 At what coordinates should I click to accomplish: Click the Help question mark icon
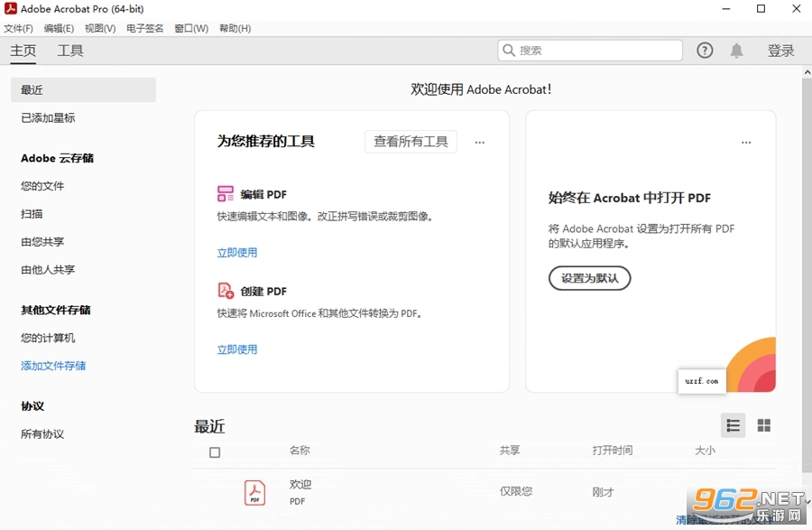705,51
